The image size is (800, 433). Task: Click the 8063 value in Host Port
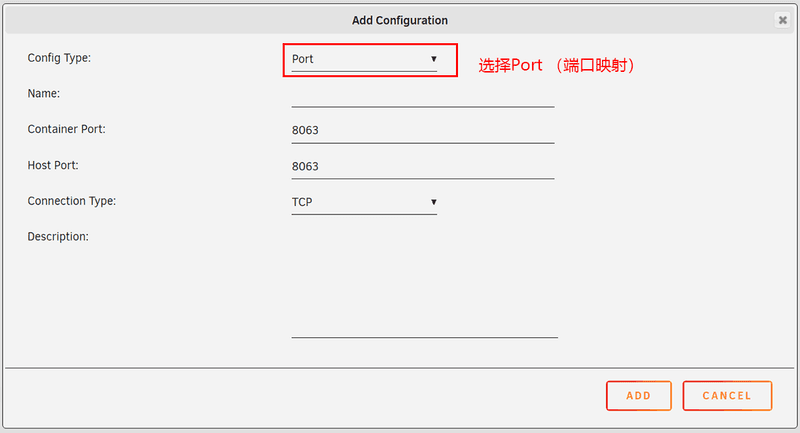point(305,167)
